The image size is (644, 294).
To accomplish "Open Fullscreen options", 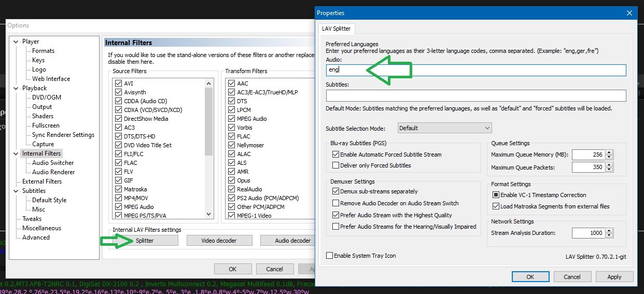I will 46,125.
